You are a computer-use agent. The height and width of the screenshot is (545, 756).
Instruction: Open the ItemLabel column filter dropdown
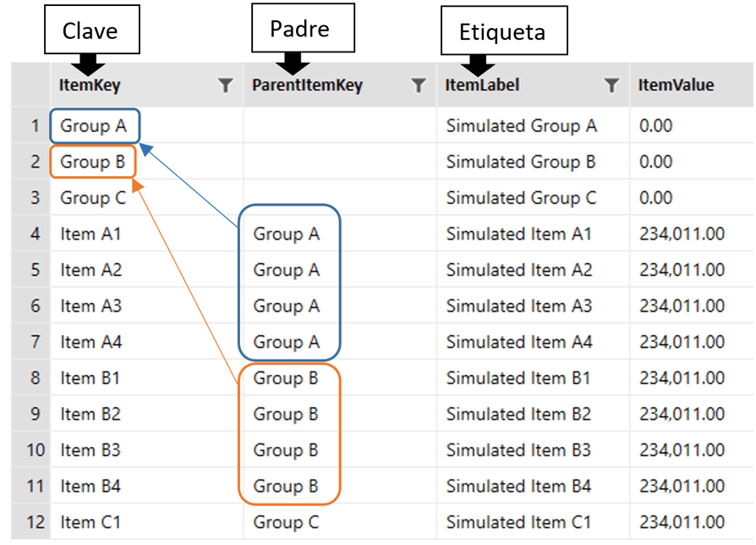[x=611, y=85]
